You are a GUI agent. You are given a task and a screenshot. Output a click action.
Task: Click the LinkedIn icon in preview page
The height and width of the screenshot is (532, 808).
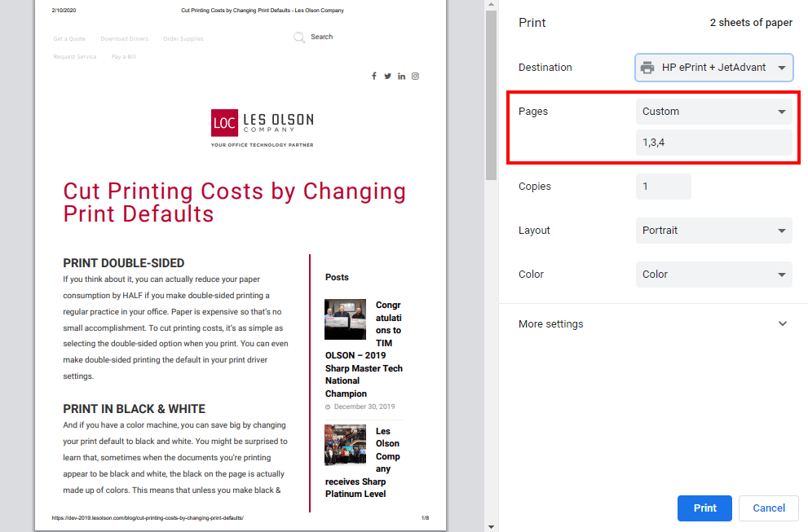tap(401, 77)
